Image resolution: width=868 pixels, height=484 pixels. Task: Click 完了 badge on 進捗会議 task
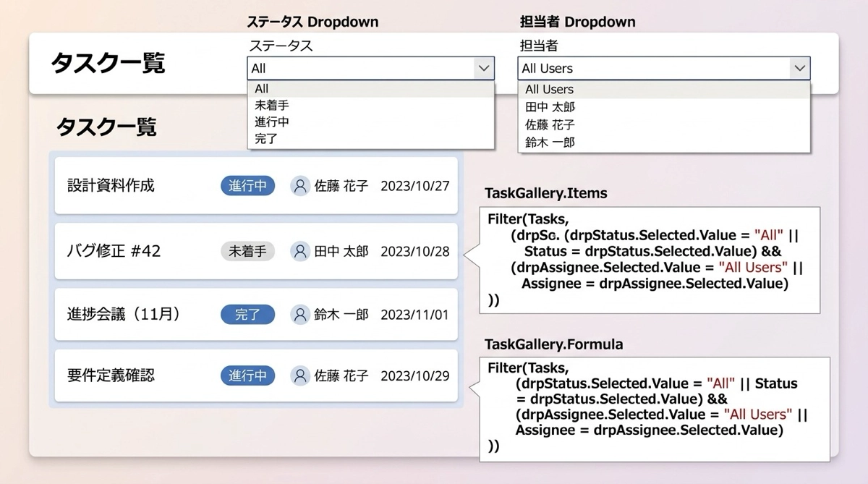coord(247,315)
